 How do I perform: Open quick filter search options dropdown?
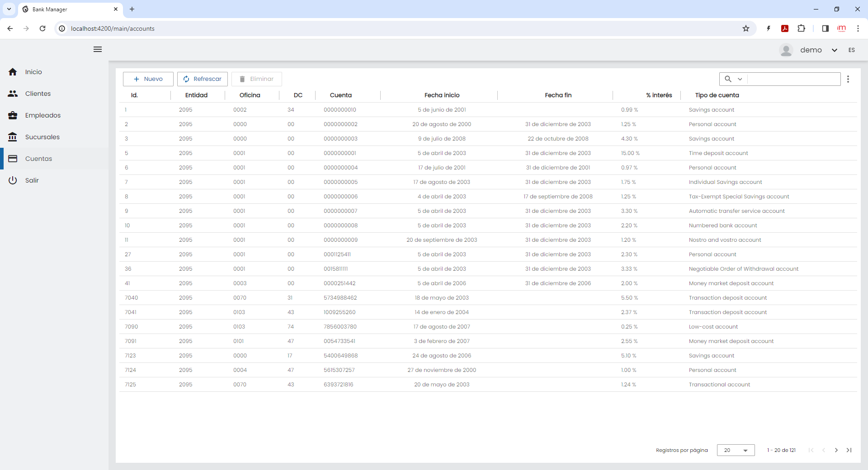734,79
